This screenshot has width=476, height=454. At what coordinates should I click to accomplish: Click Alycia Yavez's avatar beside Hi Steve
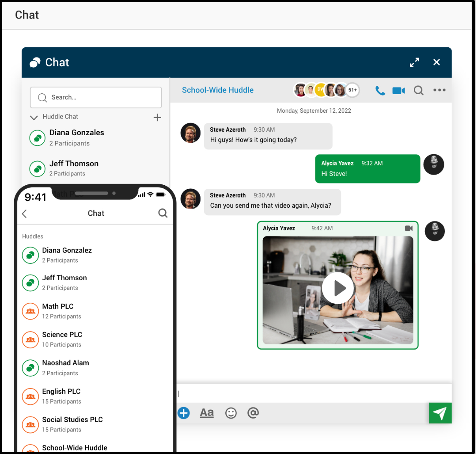pyautogui.click(x=434, y=164)
